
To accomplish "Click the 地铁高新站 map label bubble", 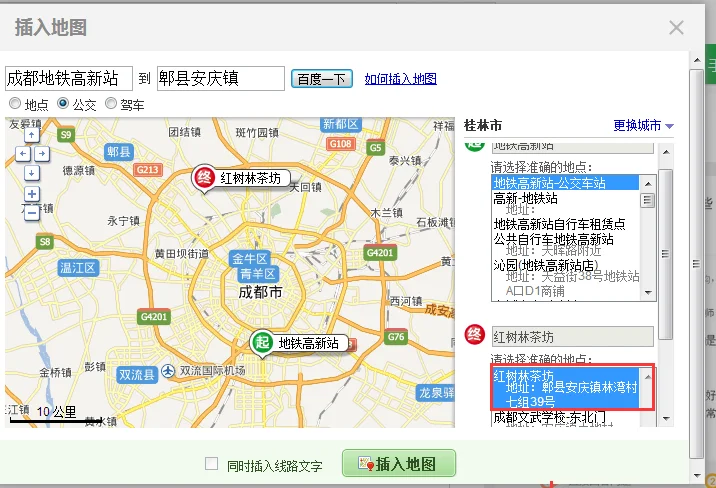I will click(x=309, y=343).
